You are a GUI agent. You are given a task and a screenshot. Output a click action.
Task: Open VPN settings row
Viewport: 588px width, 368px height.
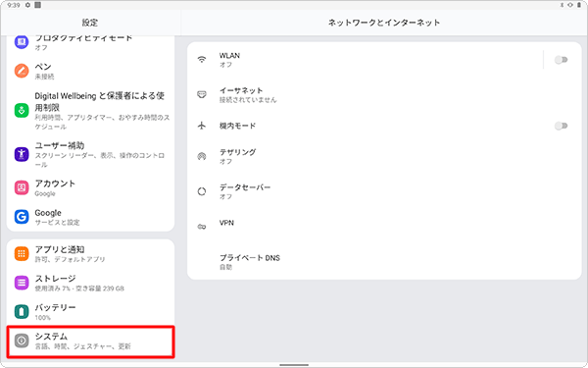(x=384, y=227)
